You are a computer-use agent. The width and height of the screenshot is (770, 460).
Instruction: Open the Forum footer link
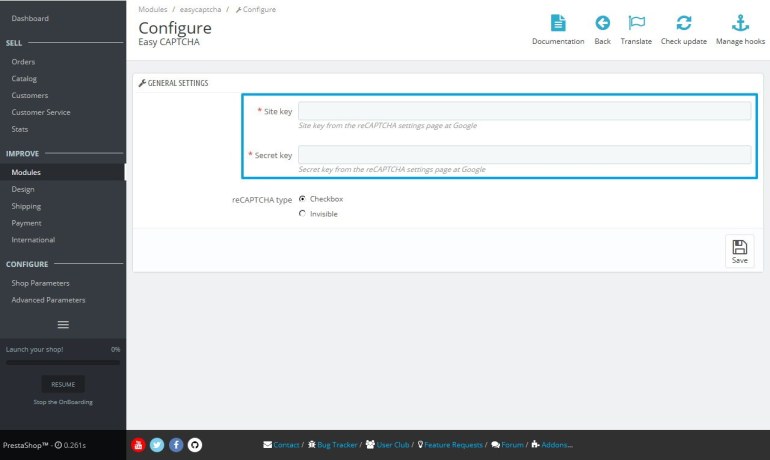point(512,445)
